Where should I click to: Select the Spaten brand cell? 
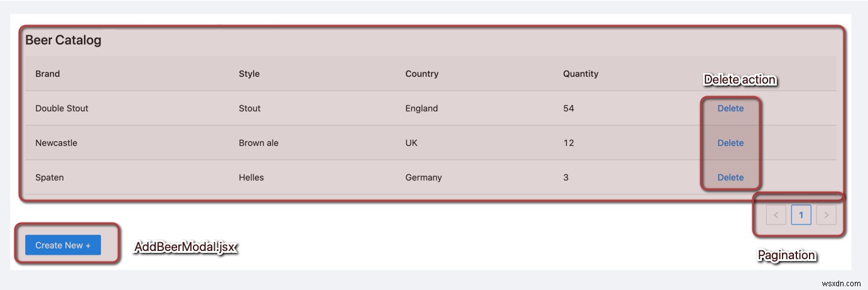(50, 177)
